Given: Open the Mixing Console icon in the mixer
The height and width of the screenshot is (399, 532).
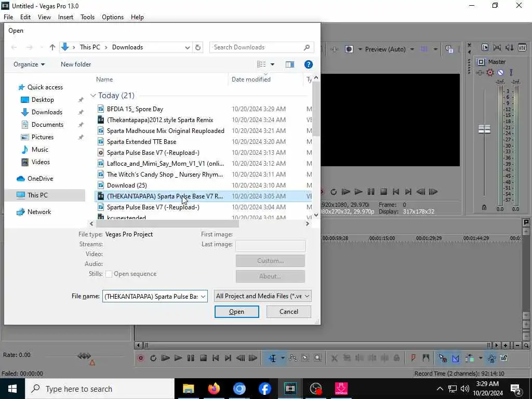Looking at the screenshot, I should (x=522, y=47).
